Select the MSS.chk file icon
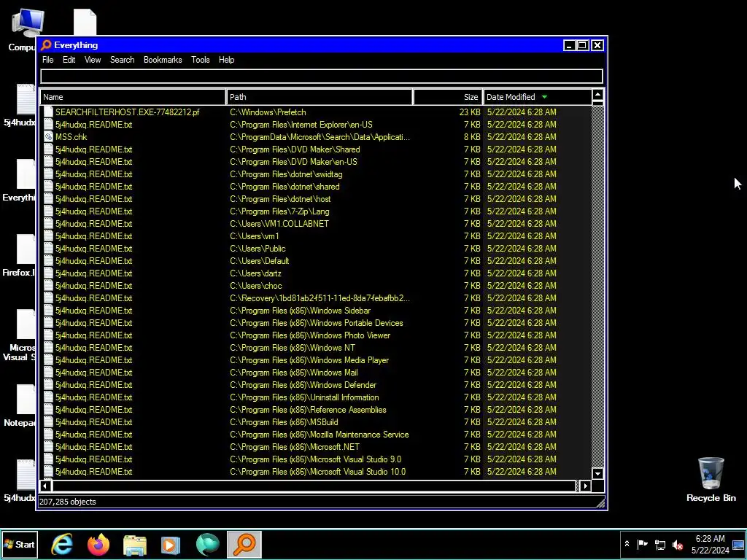747x560 pixels. tap(48, 136)
